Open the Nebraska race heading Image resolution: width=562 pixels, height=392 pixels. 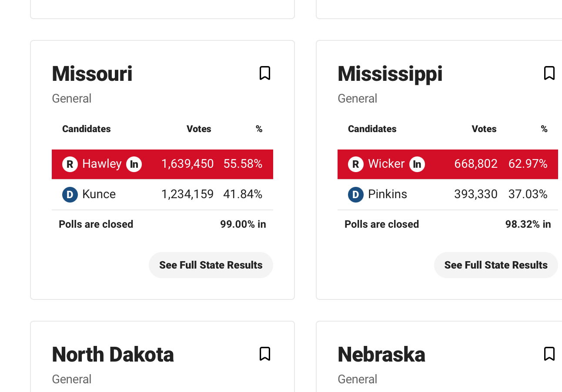tap(381, 354)
